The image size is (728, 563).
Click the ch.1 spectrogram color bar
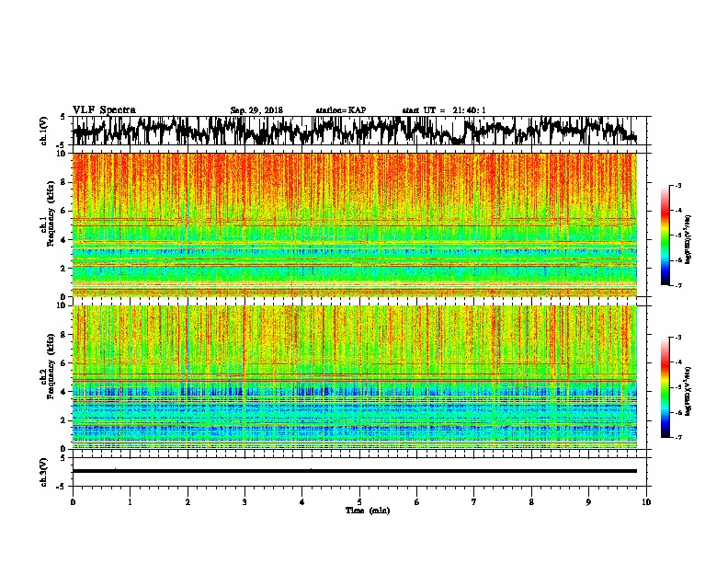click(x=665, y=236)
